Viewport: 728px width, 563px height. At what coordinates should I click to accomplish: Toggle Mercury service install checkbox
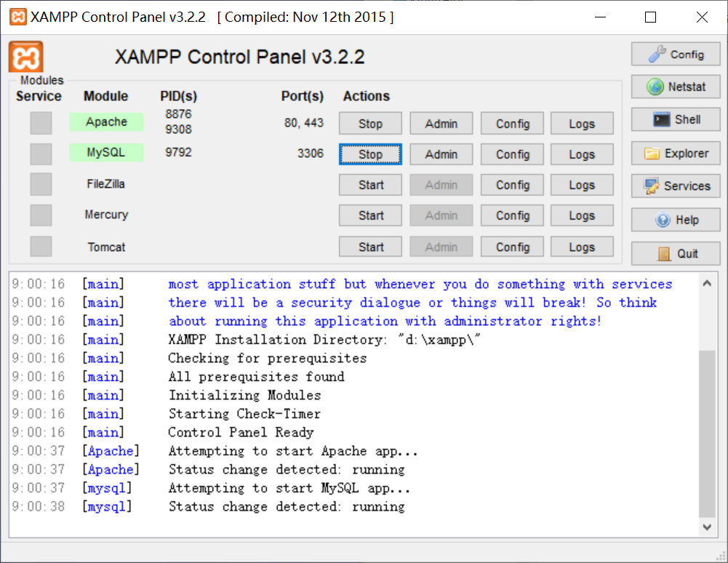pos(41,215)
